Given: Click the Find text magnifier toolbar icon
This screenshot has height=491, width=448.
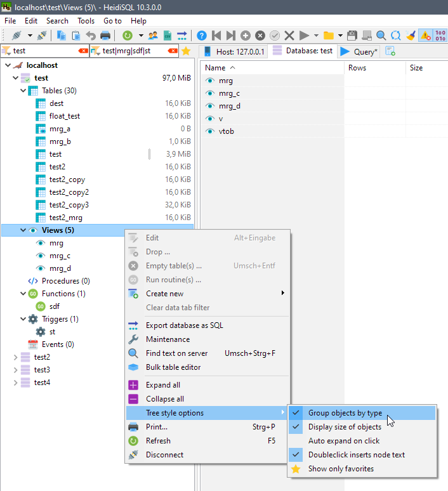Looking at the screenshot, I should tap(381, 36).
